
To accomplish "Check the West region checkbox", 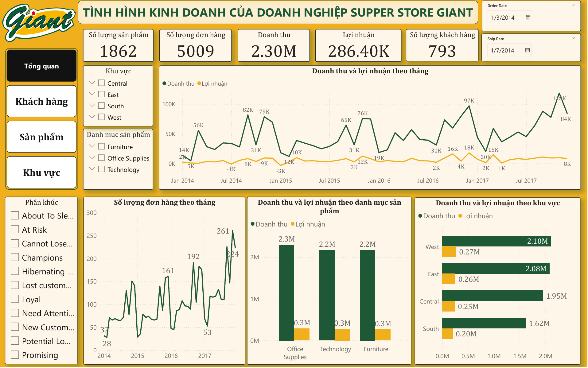I will (x=102, y=117).
